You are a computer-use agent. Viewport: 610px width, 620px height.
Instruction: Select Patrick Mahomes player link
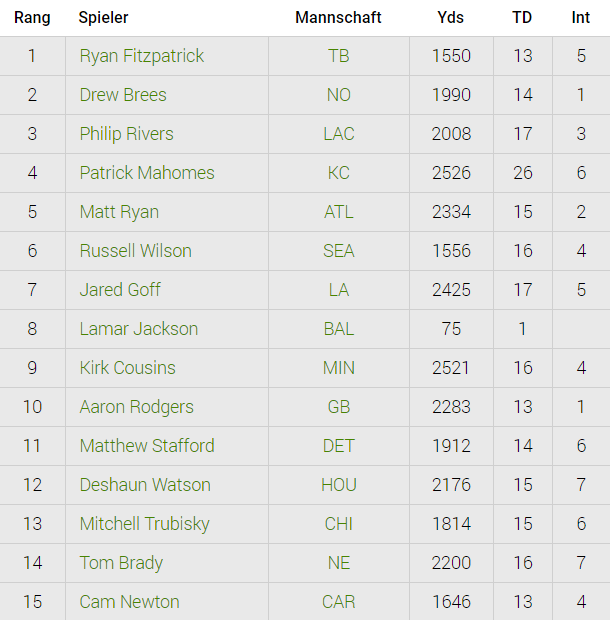[x=147, y=173]
